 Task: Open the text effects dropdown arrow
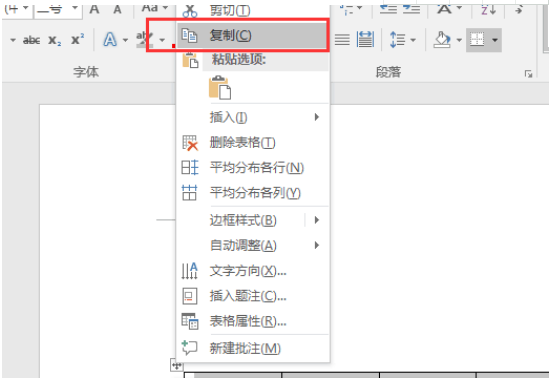coord(125,40)
